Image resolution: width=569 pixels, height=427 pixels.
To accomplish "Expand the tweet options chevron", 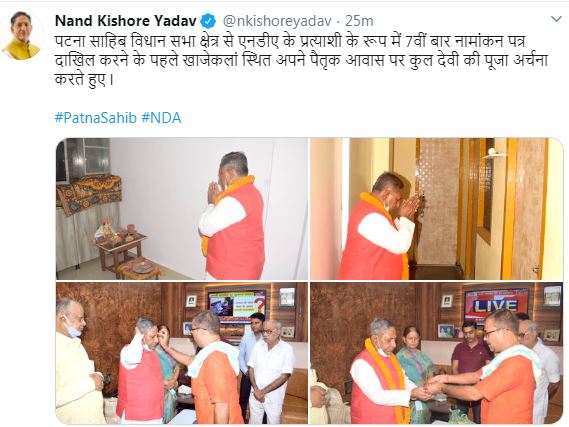I will pos(556,19).
